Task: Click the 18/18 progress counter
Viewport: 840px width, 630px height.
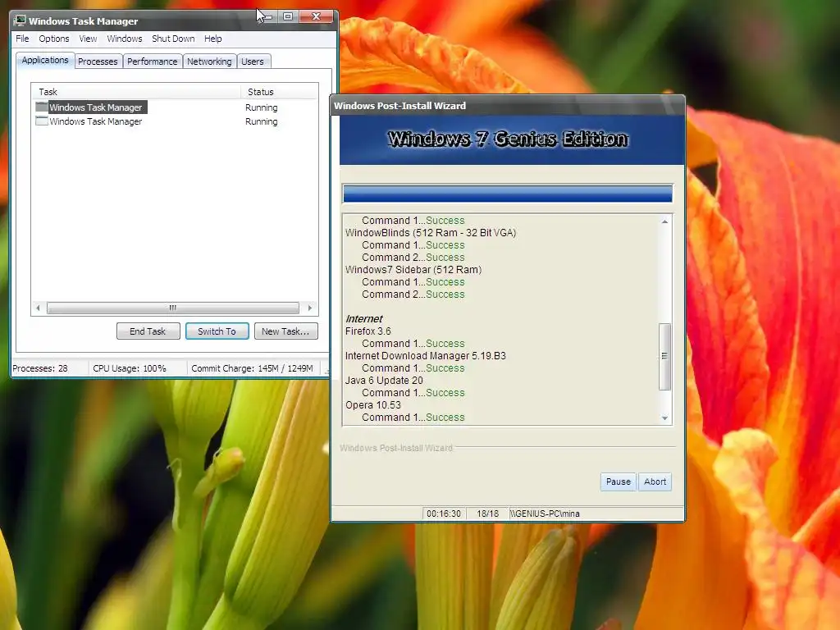Action: click(487, 514)
